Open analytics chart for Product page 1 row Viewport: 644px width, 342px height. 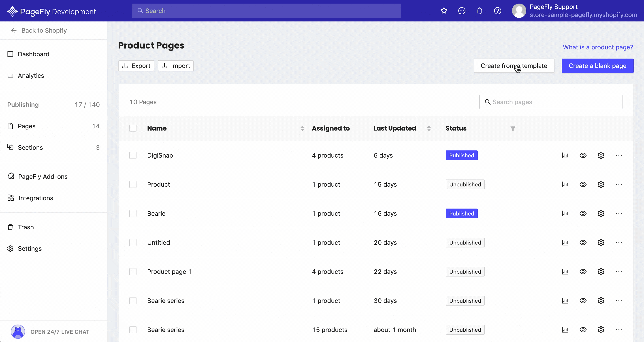(x=565, y=272)
